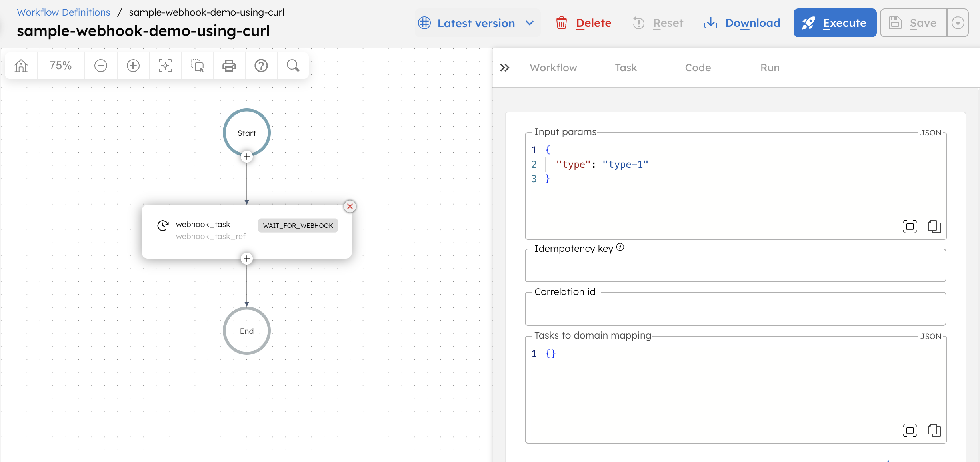Screen dimensions: 980x462
Task: Click the Delete button
Action: 584,23
